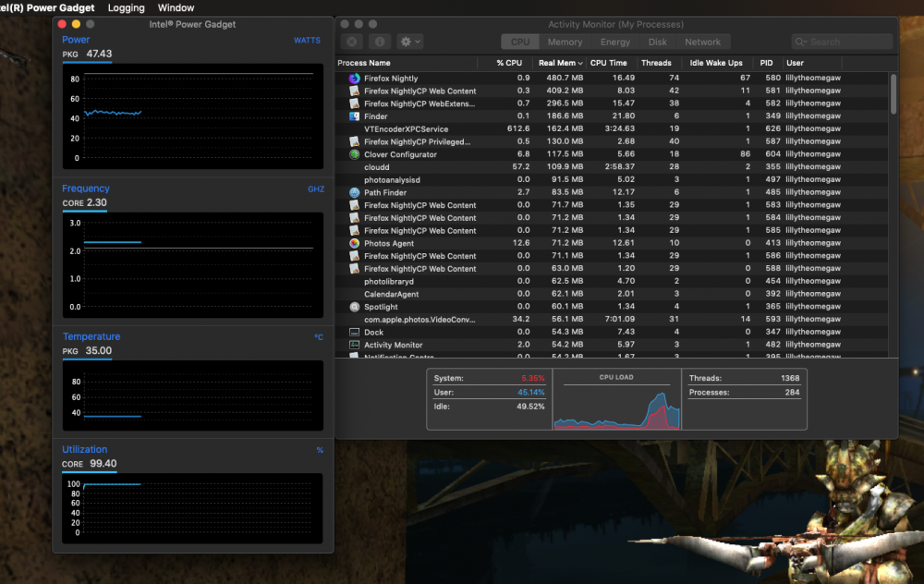Open the gear action menu in the toolbar
The image size is (924, 584).
[x=410, y=42]
